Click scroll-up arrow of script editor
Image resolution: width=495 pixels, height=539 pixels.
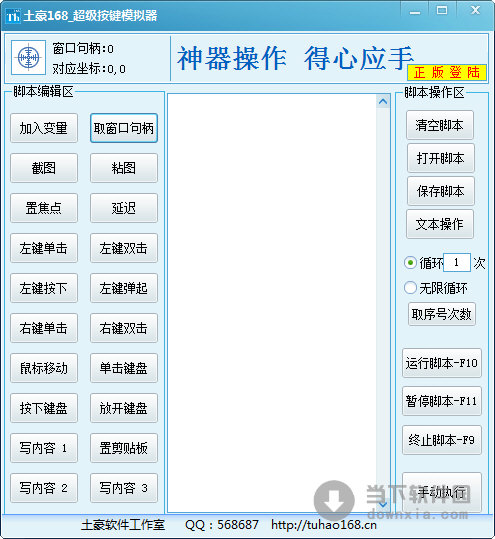[383, 101]
